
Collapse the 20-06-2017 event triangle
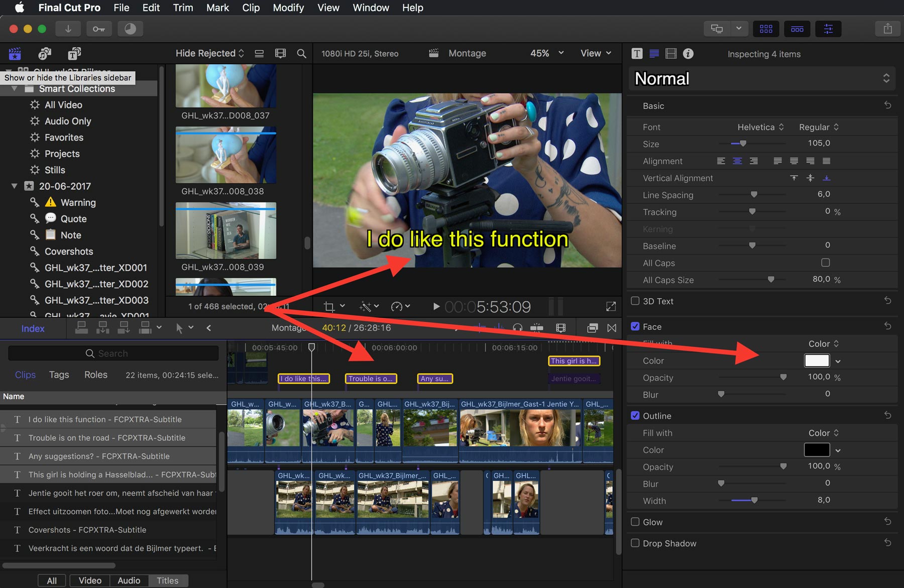pyautogui.click(x=15, y=186)
